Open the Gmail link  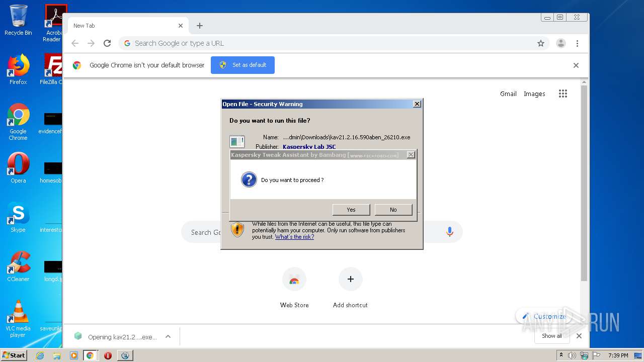508,94
